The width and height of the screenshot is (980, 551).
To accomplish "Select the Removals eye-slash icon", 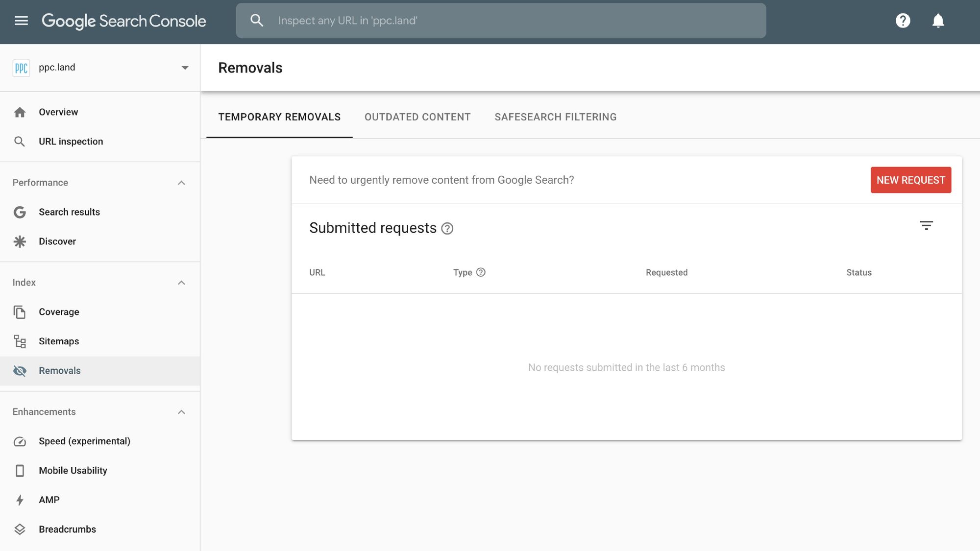I will tap(20, 371).
